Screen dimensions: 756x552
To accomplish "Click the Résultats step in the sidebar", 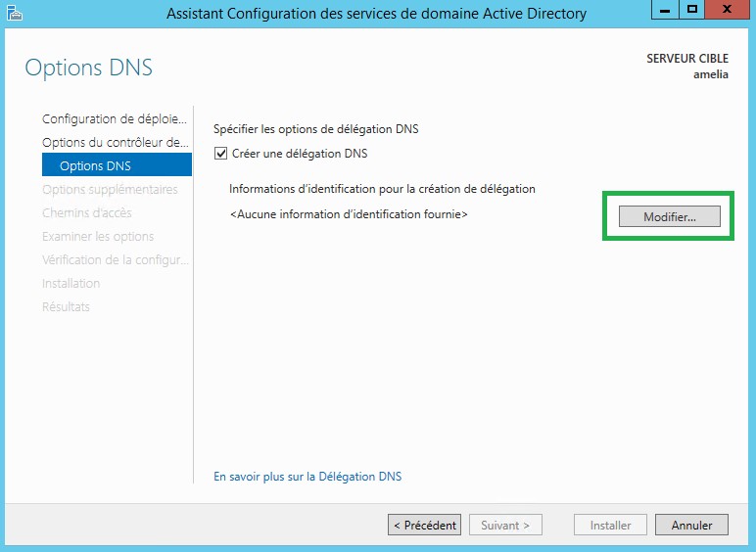I will tap(66, 307).
